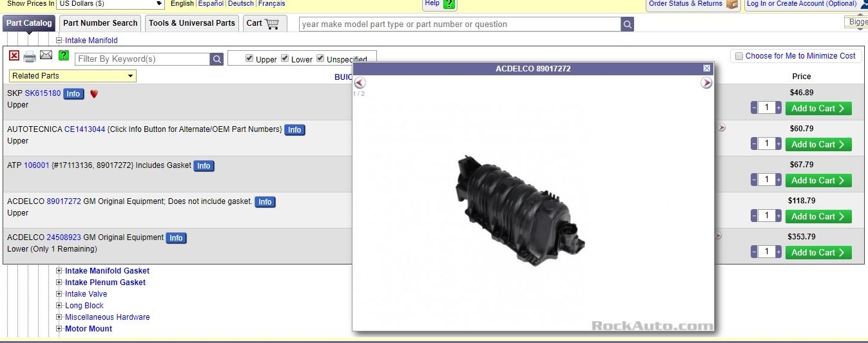The width and height of the screenshot is (868, 343).
Task: Open Info for AUTOTECNICA CE1413044
Action: [x=294, y=130]
